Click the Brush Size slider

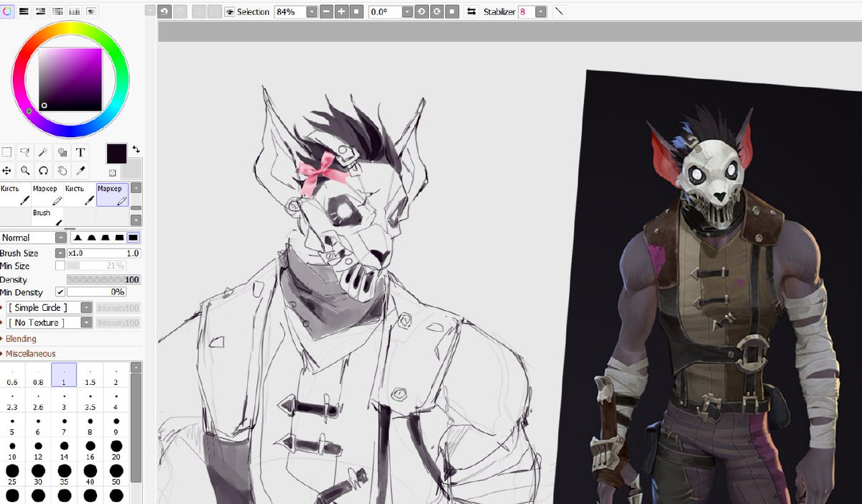[x=104, y=253]
